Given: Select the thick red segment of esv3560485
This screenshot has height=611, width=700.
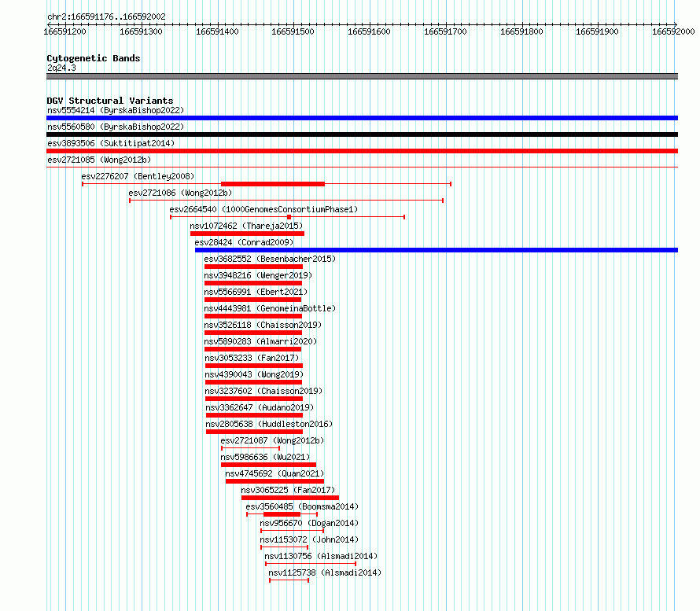Looking at the screenshot, I should 282,514.
